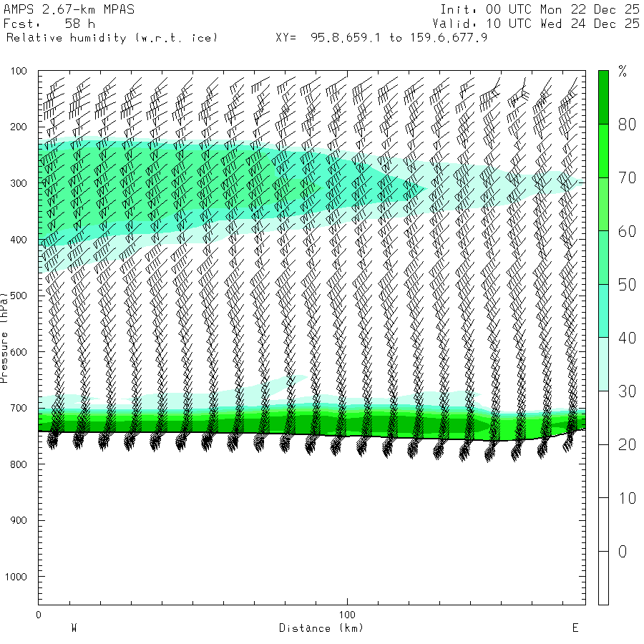644x644 pixels.
Task: Click the colorbar '50' tick label
Action: click(627, 285)
